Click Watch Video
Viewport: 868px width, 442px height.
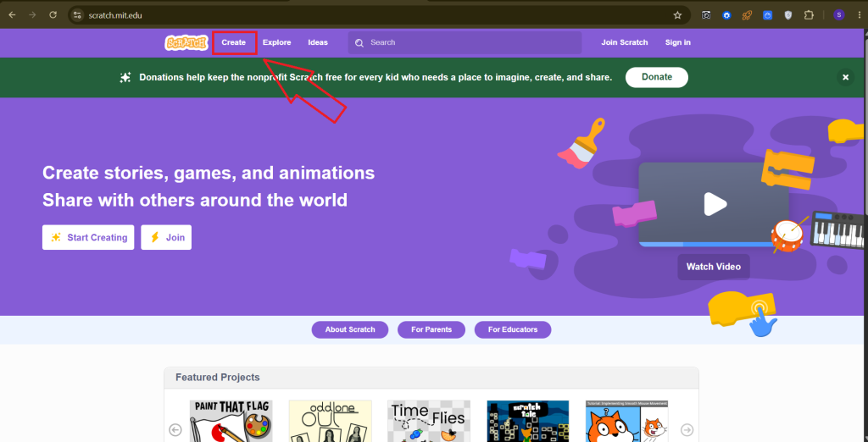pos(714,267)
